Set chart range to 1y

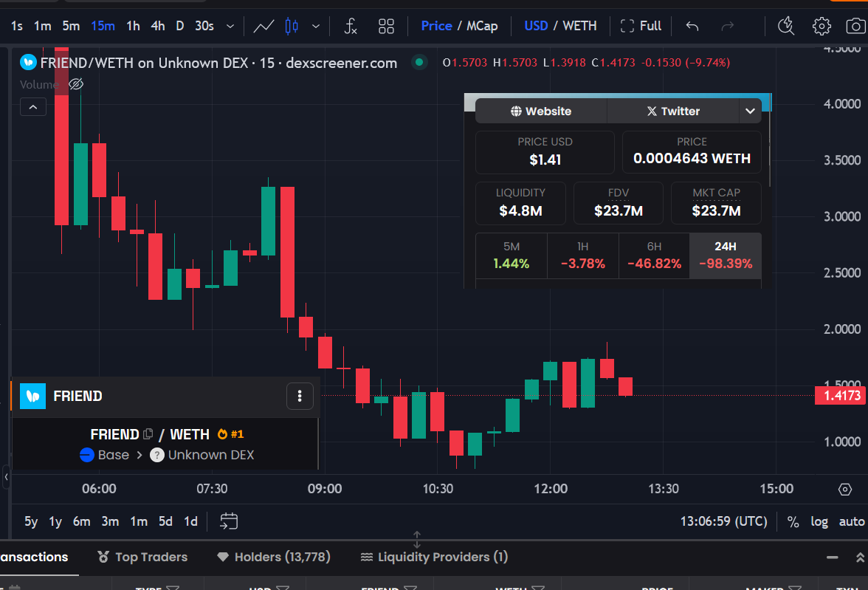point(55,521)
